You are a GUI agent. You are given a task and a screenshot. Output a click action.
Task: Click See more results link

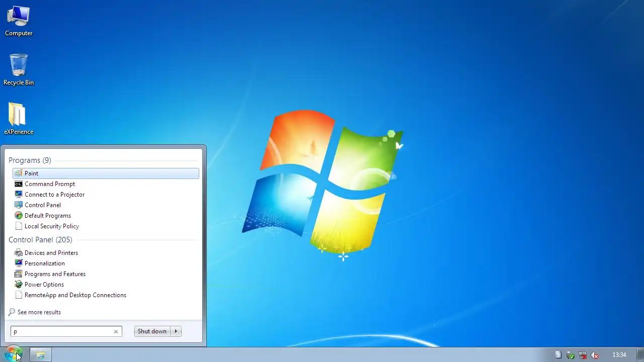point(39,312)
